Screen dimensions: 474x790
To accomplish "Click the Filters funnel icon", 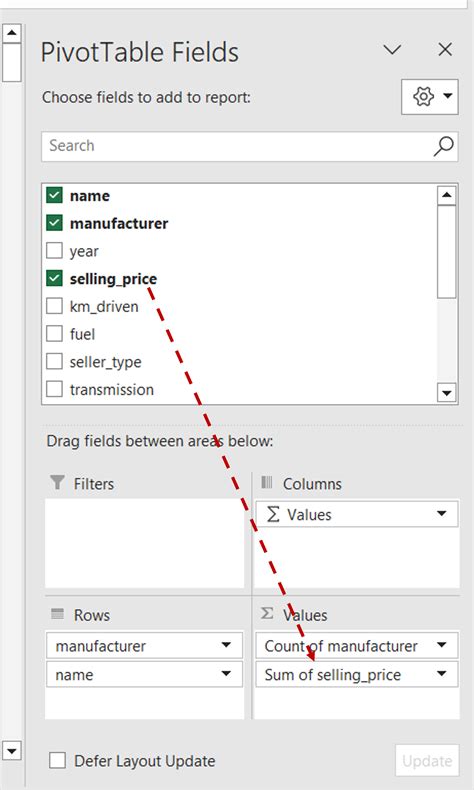I will click(x=57, y=483).
